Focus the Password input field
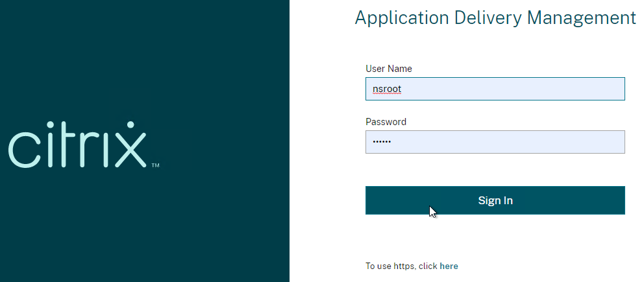 tap(495, 142)
